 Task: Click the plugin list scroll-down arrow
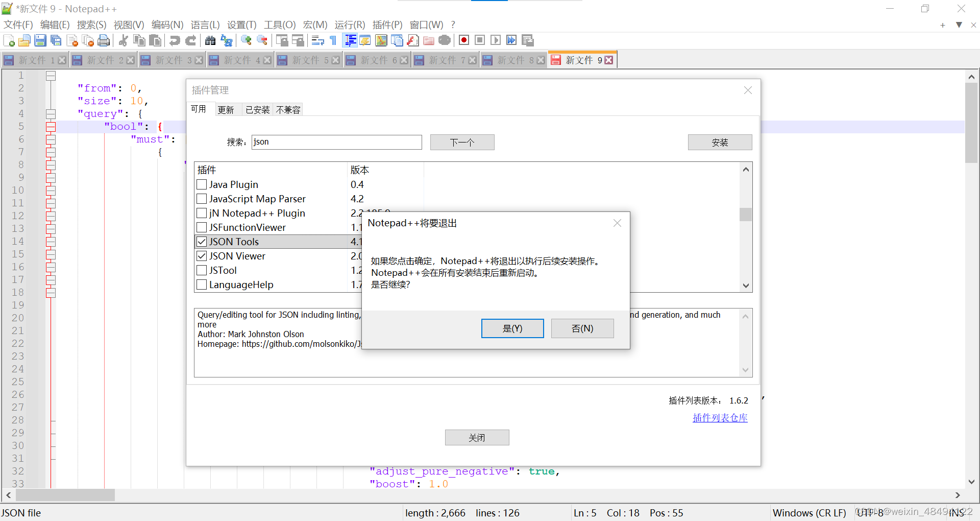point(746,286)
